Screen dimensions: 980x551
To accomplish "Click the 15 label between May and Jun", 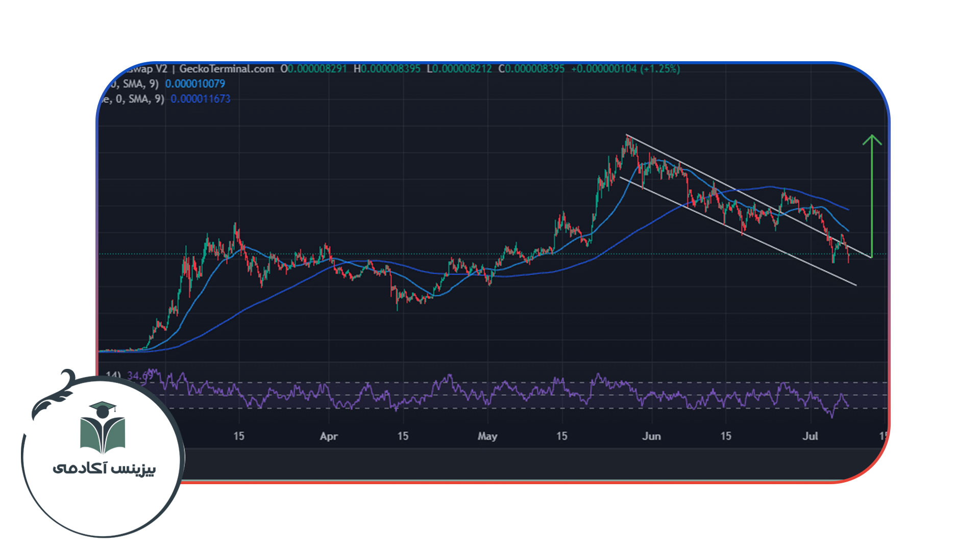I will [561, 436].
